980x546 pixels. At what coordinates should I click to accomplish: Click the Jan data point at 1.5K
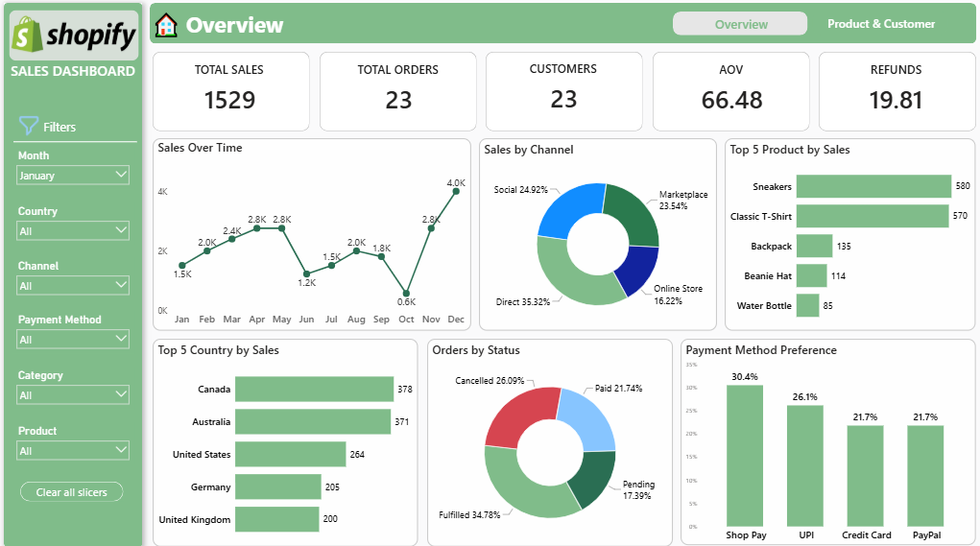coord(181,266)
